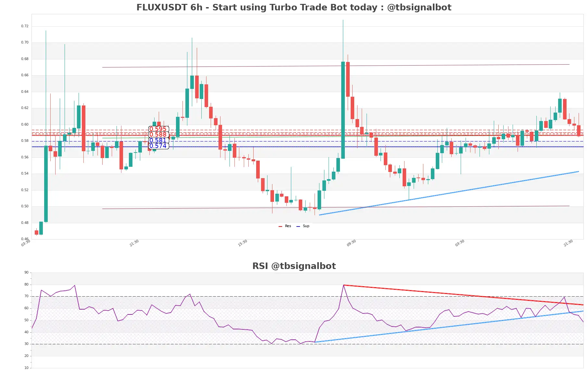Click the 20 label on RSI axis
This screenshot has width=588, height=392.
26,356
